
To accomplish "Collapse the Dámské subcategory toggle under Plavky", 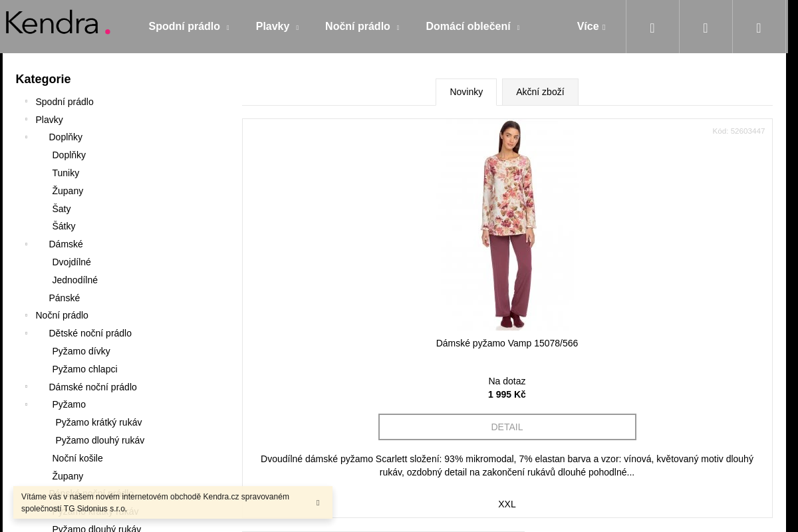I will tap(27, 244).
